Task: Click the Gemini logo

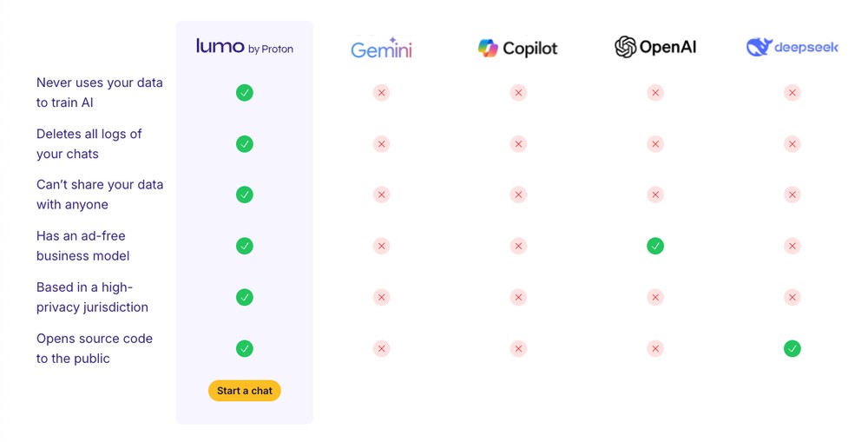Action: click(x=381, y=48)
